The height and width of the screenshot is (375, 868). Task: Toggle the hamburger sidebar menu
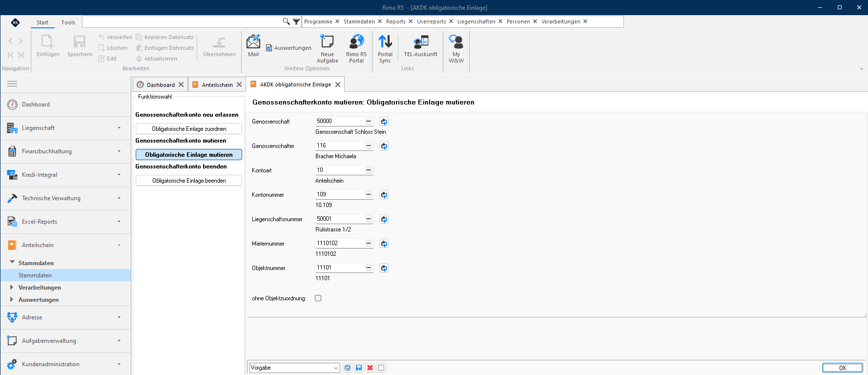click(x=12, y=84)
